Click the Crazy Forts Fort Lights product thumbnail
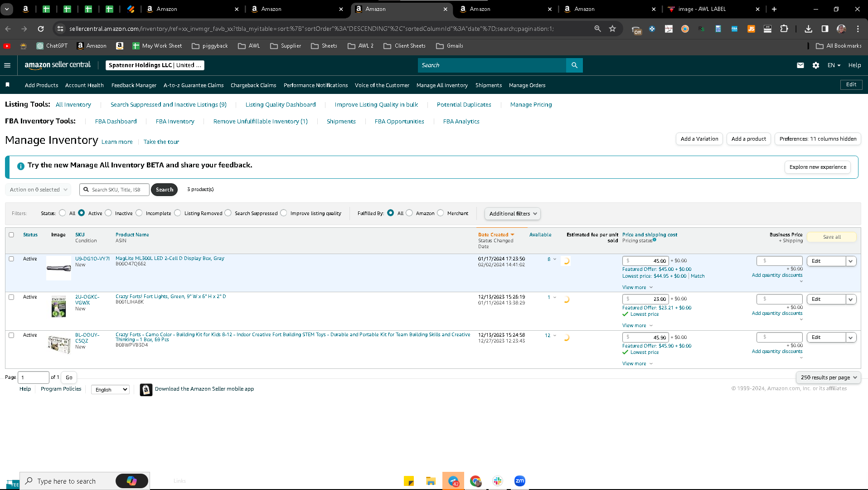The height and width of the screenshot is (490, 868). click(58, 307)
